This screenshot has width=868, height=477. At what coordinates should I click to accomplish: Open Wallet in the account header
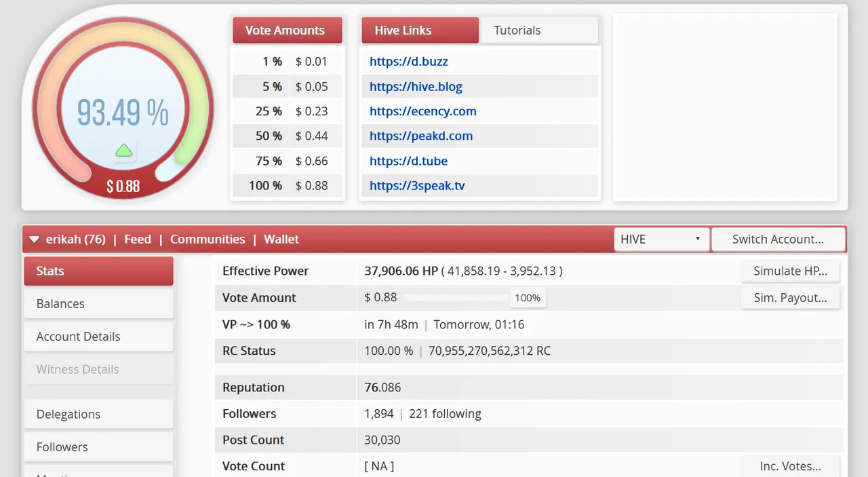click(281, 240)
